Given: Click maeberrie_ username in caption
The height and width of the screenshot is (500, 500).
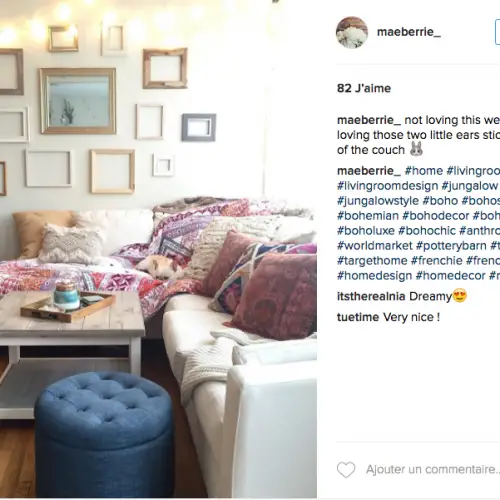Looking at the screenshot, I should coord(369,120).
